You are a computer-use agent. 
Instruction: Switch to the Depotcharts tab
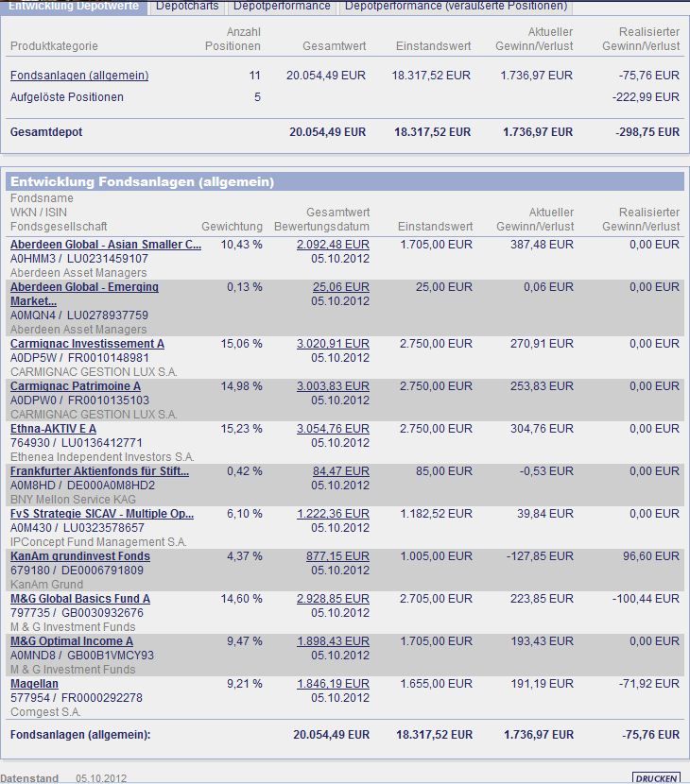(x=187, y=7)
